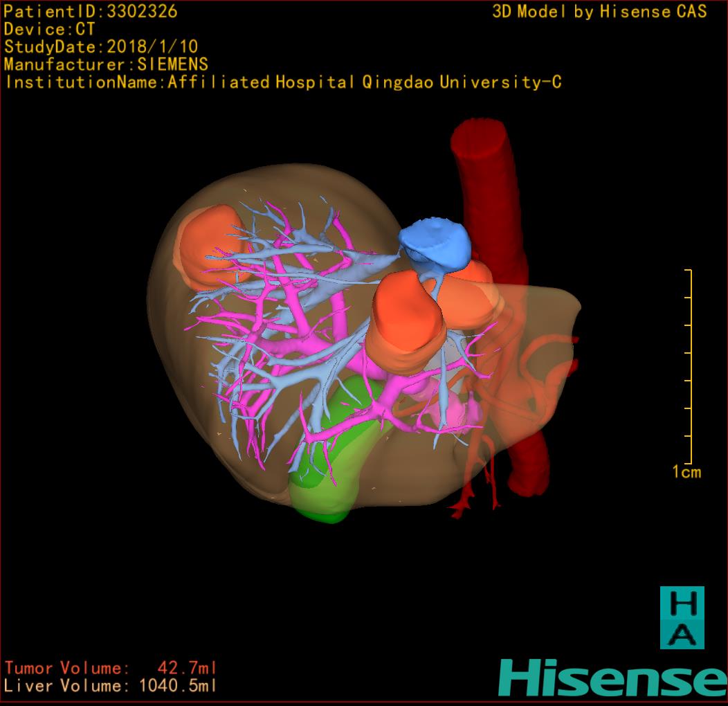Click the Tumor Volume 42.7ml readout

tap(111, 668)
